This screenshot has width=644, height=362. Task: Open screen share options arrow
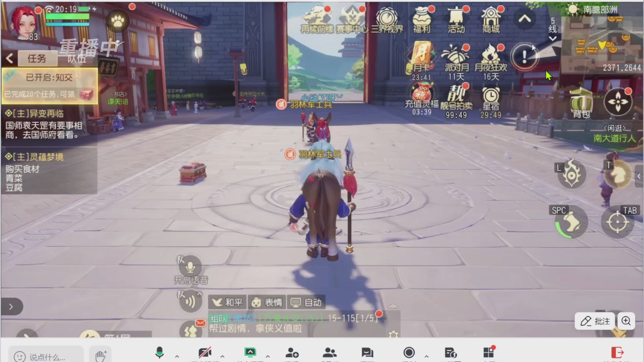pos(268,356)
